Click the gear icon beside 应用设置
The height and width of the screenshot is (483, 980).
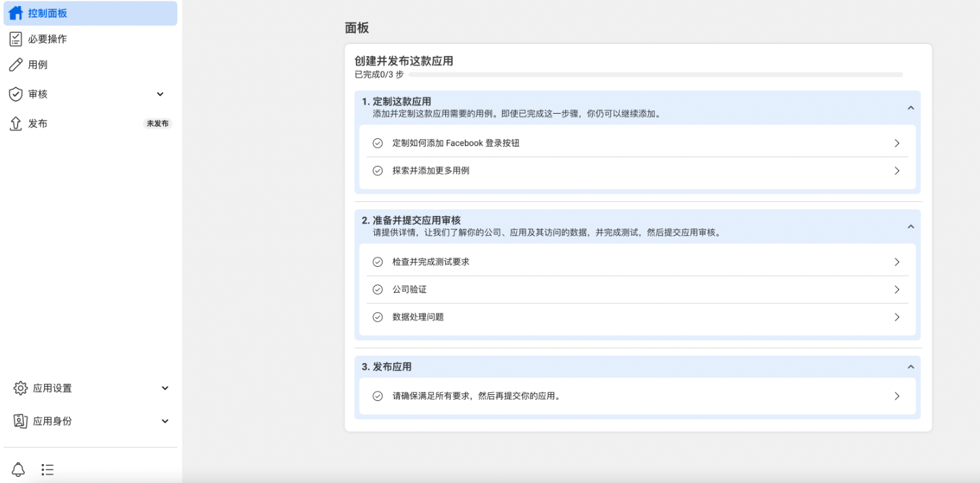[20, 388]
